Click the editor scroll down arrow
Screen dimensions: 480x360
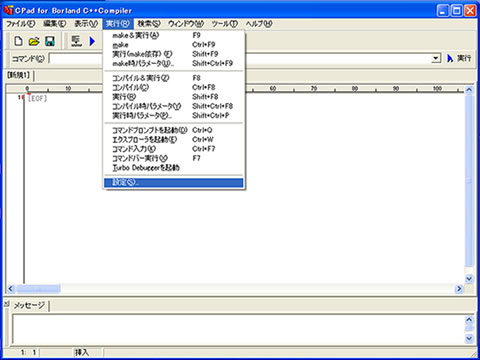[x=469, y=278]
